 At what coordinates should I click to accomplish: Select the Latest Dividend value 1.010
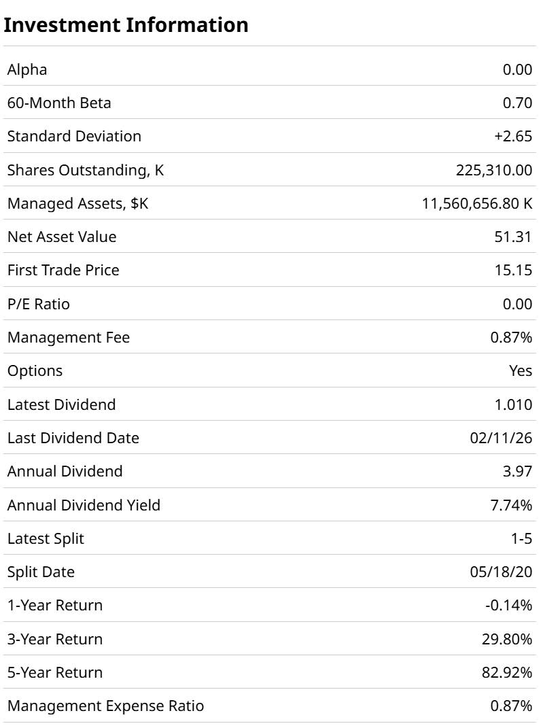point(513,404)
